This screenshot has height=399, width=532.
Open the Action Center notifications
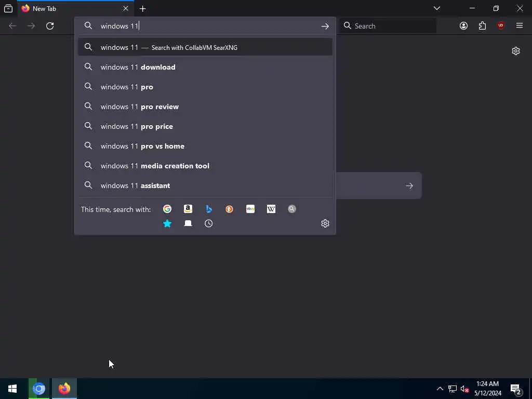516,389
